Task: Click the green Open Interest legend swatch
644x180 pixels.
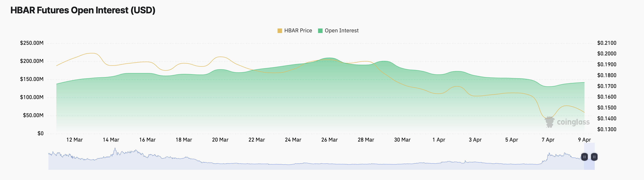Action: (x=320, y=31)
